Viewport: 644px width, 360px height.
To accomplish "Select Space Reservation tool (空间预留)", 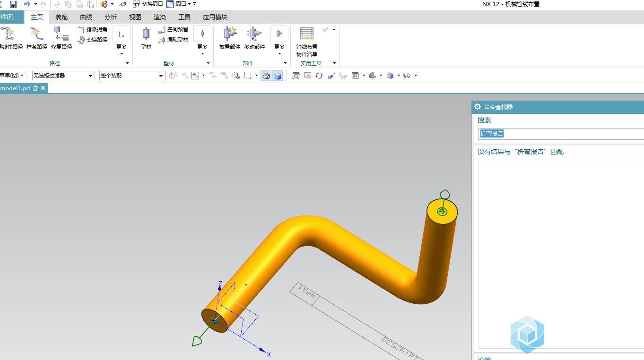I will click(x=173, y=29).
